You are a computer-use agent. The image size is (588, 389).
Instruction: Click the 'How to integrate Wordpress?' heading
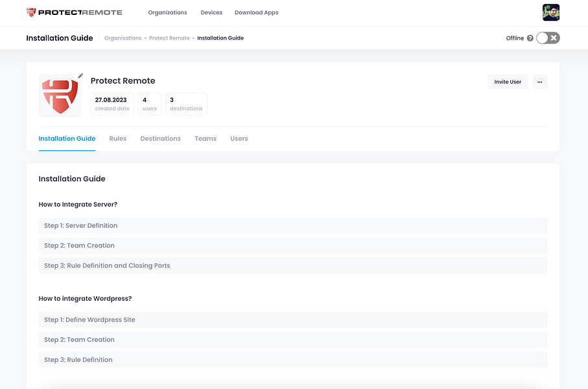click(85, 299)
